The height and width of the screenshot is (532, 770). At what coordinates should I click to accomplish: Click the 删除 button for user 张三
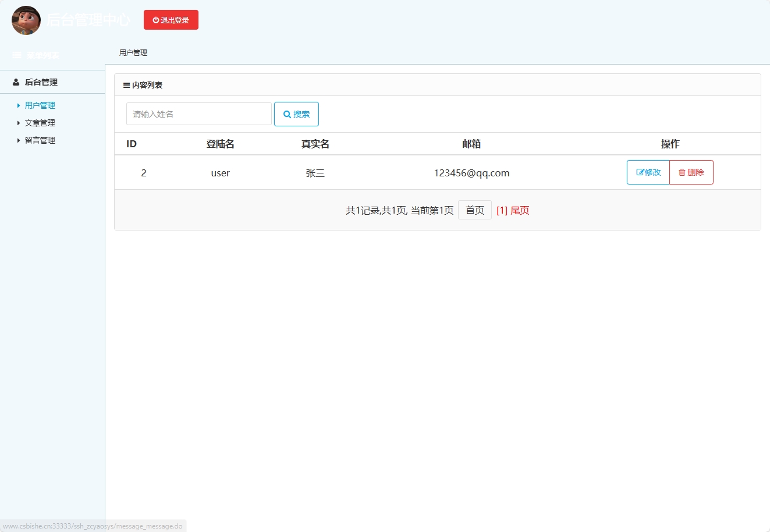tap(691, 172)
